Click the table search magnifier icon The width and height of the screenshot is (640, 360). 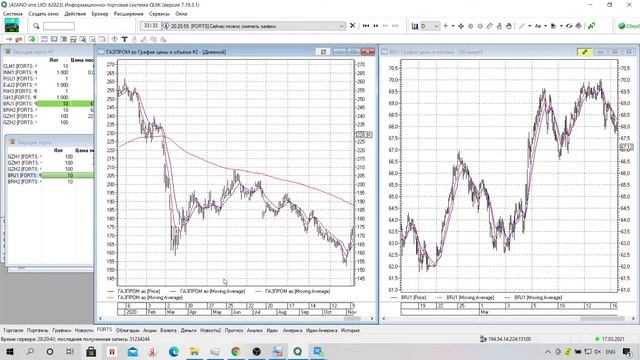[x=83, y=39]
